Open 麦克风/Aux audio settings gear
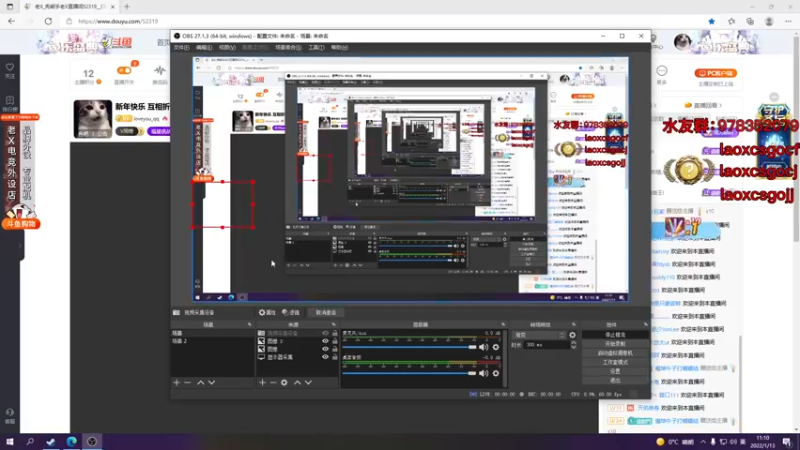This screenshot has width=800, height=450. pyautogui.click(x=496, y=347)
